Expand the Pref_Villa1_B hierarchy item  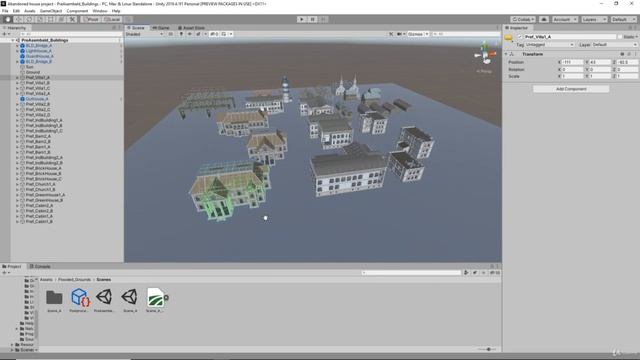click(17, 83)
